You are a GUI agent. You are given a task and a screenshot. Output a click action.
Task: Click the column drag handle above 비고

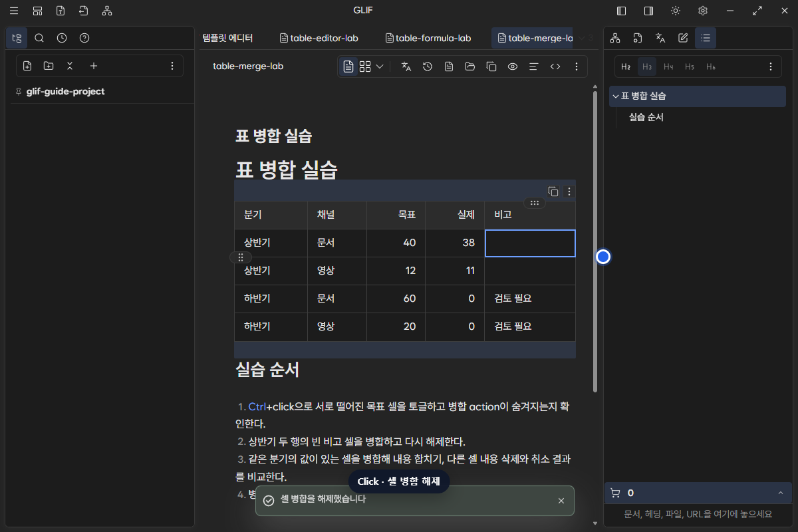pyautogui.click(x=535, y=203)
